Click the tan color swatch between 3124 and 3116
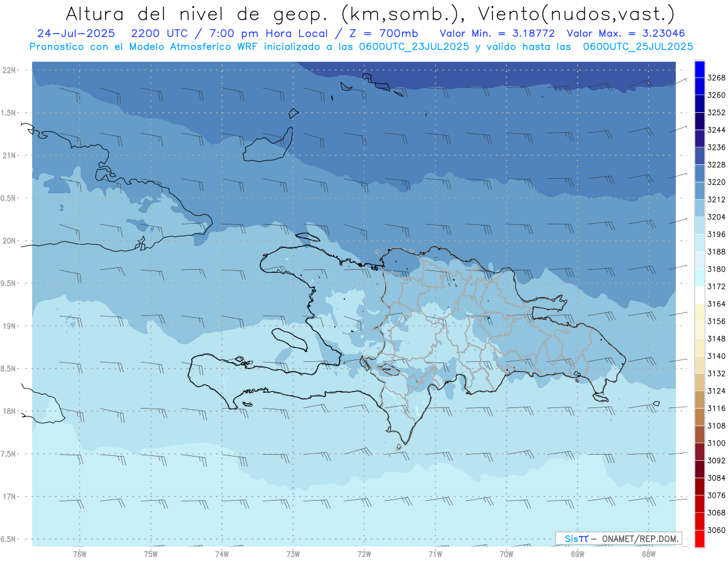 coord(699,400)
